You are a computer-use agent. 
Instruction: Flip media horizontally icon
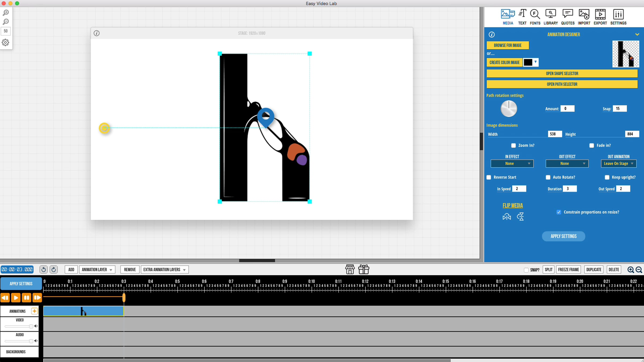(507, 217)
